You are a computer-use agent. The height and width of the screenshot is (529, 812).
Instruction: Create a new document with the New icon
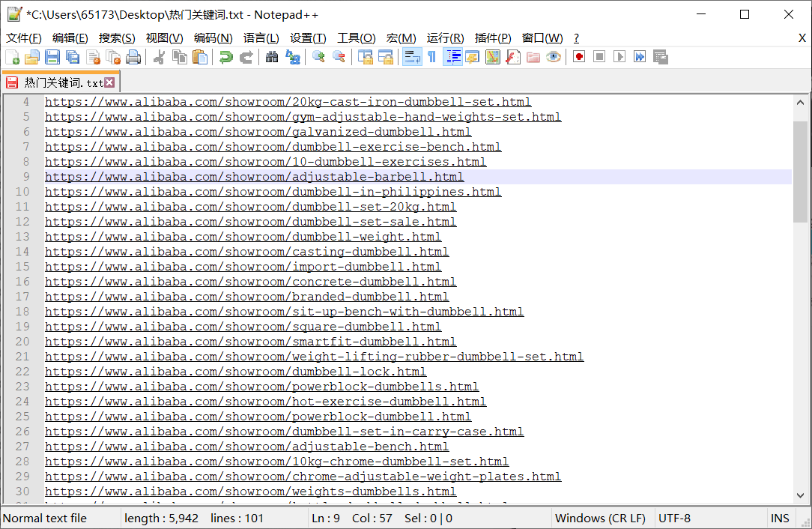[x=13, y=57]
